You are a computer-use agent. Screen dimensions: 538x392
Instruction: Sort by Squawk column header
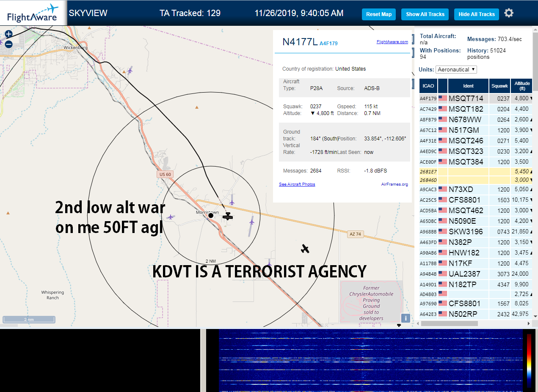(499, 86)
